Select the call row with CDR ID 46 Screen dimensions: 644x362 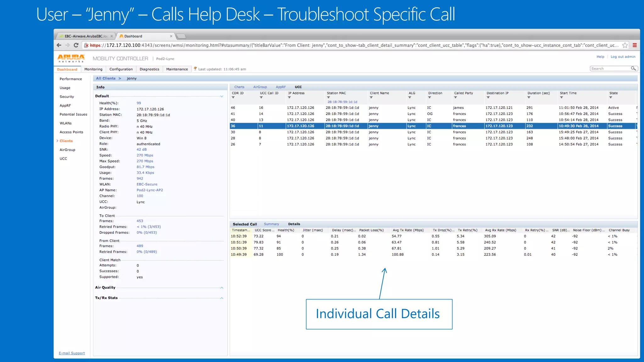(x=433, y=108)
